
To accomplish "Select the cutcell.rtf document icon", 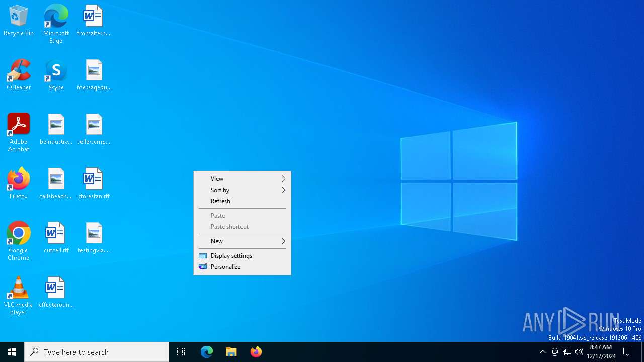I will click(x=56, y=238).
